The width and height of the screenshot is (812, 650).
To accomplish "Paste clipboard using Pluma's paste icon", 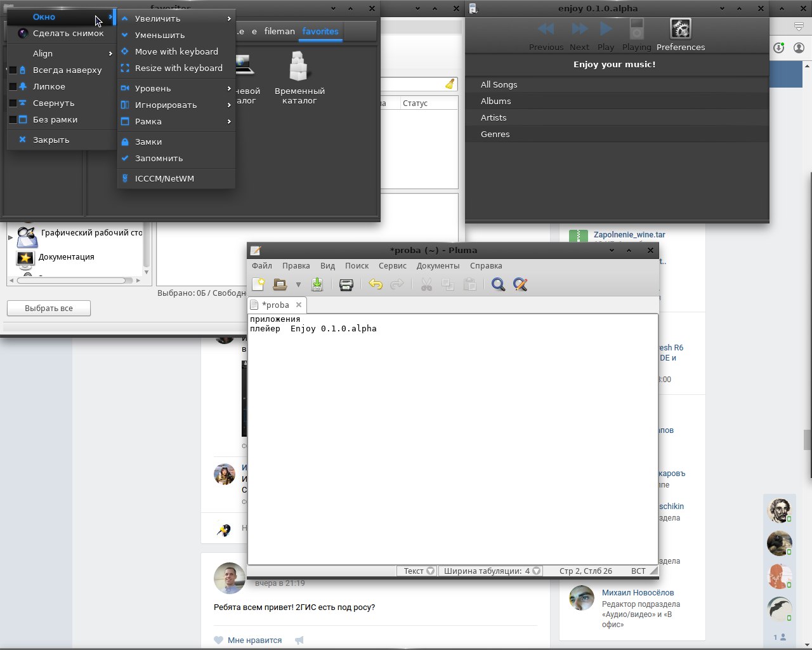I will [470, 284].
